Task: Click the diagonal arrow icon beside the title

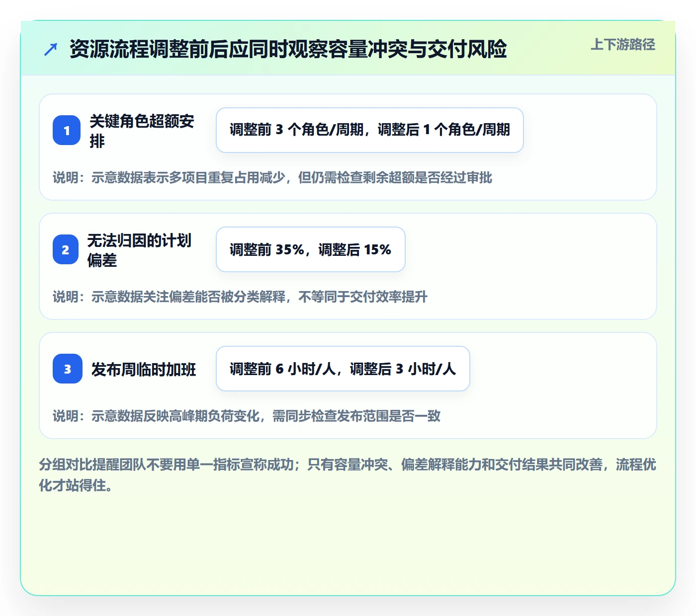Action: click(51, 49)
